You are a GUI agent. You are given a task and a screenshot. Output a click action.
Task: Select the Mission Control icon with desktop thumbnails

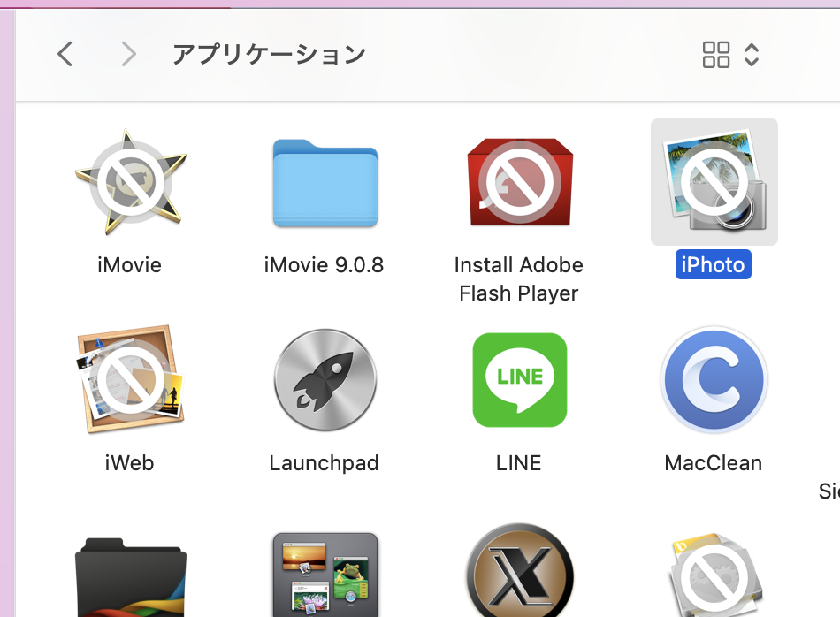coord(325,575)
